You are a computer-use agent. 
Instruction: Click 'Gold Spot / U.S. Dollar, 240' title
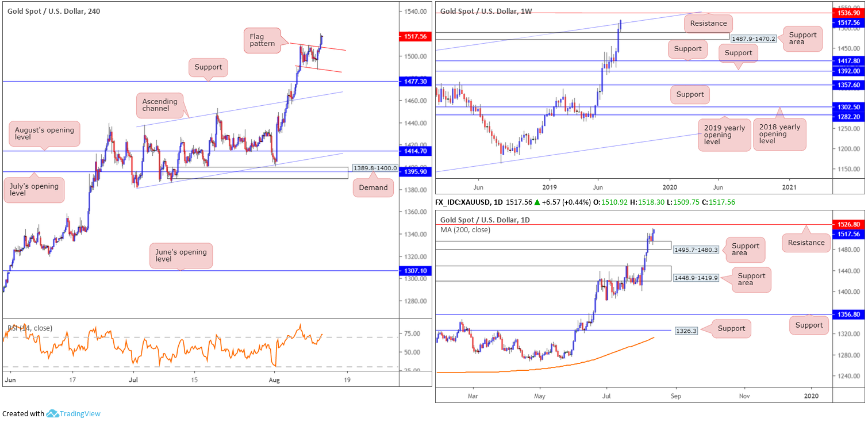pyautogui.click(x=53, y=11)
